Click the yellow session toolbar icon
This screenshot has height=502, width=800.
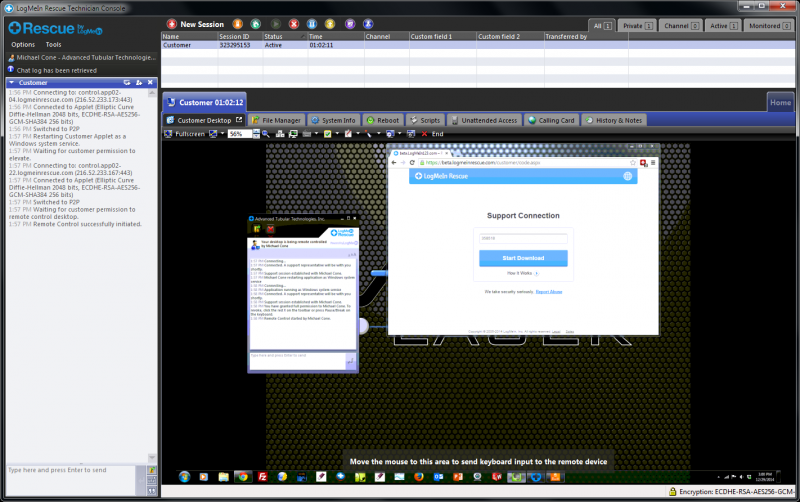pyautogui.click(x=330, y=24)
